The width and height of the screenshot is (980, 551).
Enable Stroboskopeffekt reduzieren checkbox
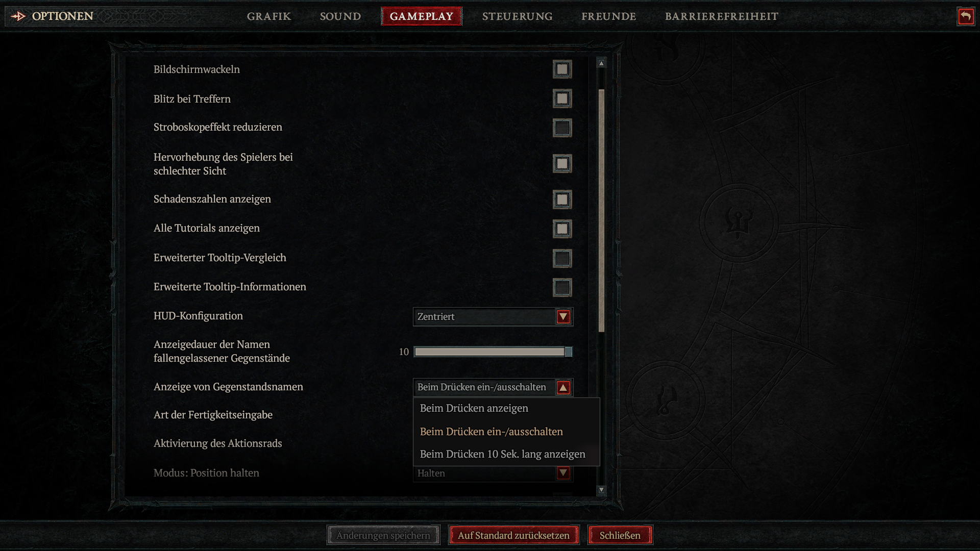[x=562, y=128]
